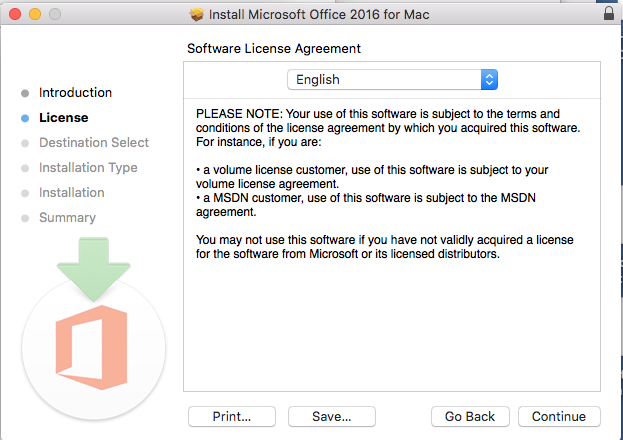
Task: Click the green download arrow graphic
Action: [x=93, y=269]
